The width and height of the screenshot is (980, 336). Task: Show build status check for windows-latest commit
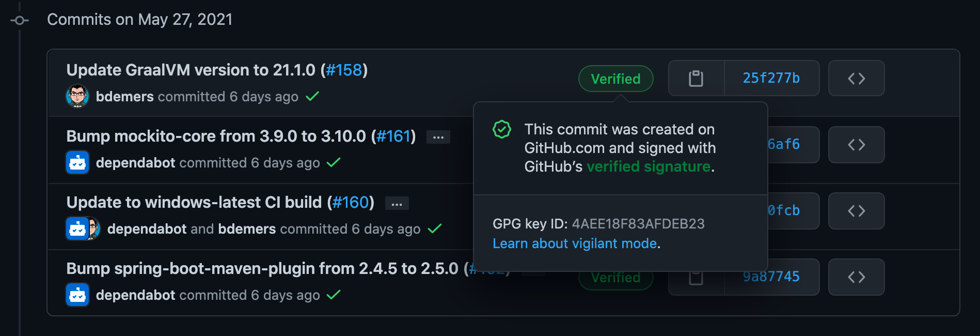click(x=435, y=228)
